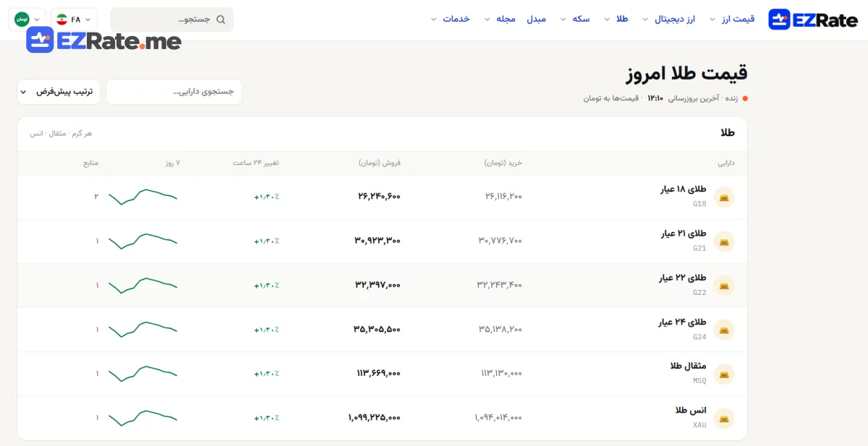
Task: Click buy price ۱۱۳,۱۳۰,۰۰۰ in MSQ row
Action: point(501,373)
